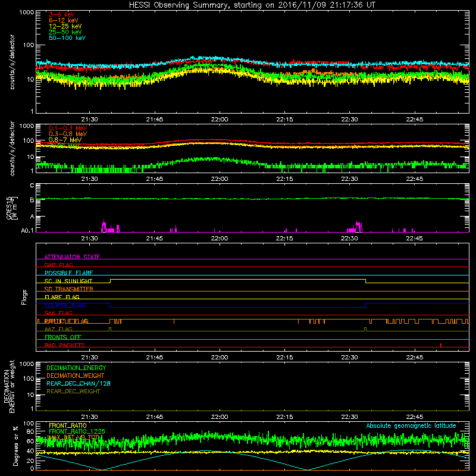
Task: Click the 0.1-0.3 MeV legend label
Action: [68, 128]
